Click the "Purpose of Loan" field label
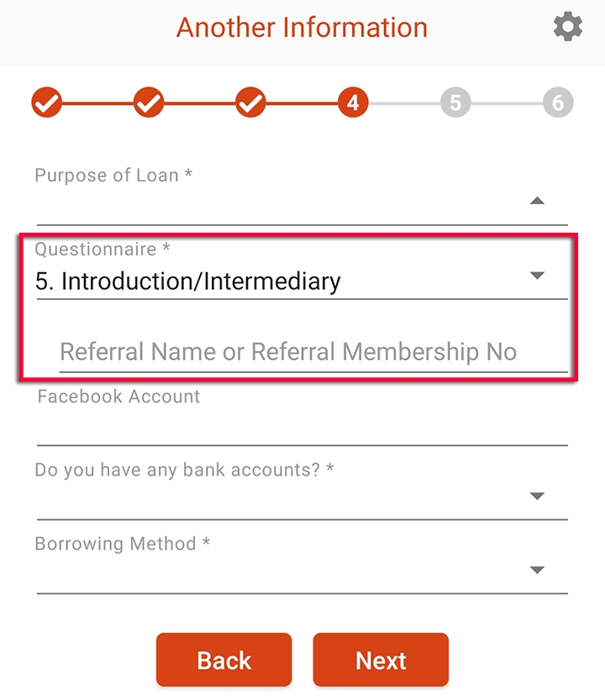 coord(113,176)
